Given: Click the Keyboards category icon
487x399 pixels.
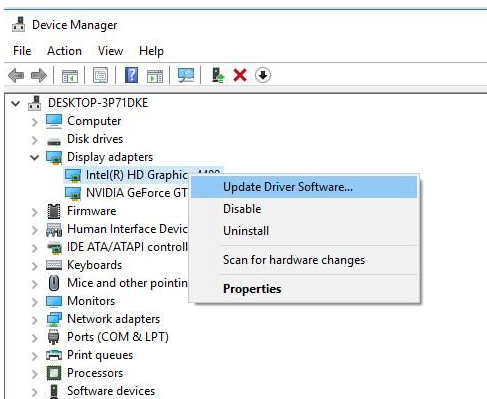Looking at the screenshot, I should [54, 265].
